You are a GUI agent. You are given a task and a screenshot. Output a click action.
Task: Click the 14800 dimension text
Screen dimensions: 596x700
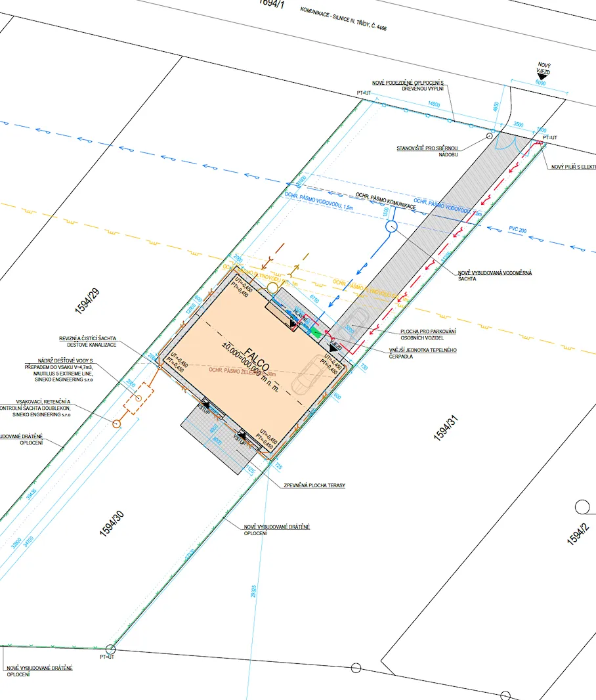(434, 104)
